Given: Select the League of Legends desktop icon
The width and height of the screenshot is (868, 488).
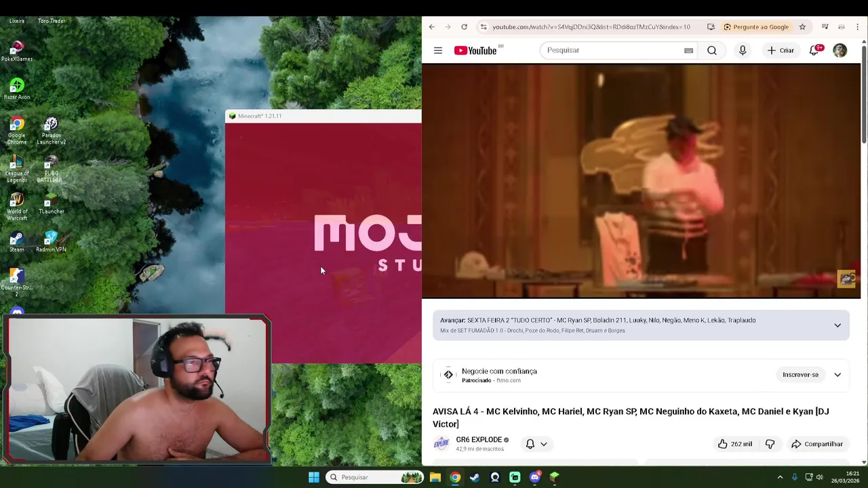Looking at the screenshot, I should tap(17, 169).
